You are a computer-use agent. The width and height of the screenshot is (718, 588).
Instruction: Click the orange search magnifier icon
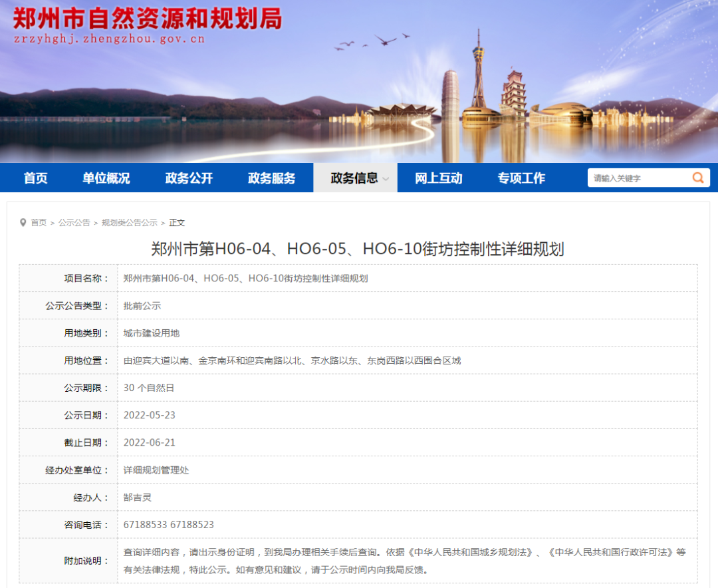tap(698, 178)
